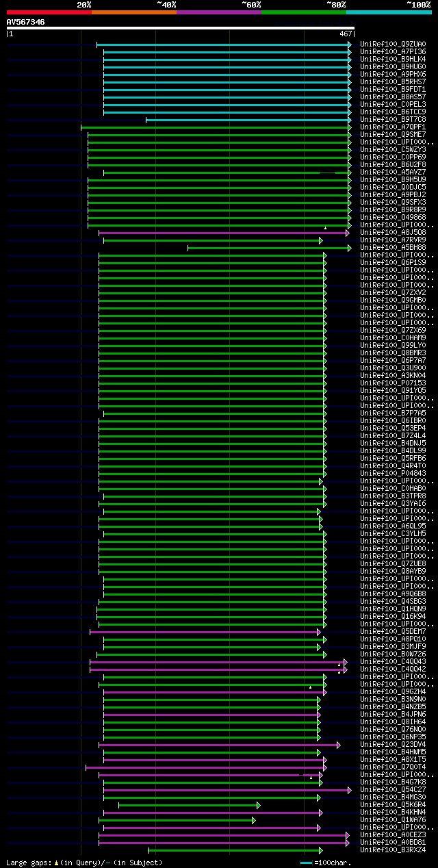This screenshot has height=868, width=438.
Task: Select the label UniRef100_Q8AYB9
Action: point(393,572)
